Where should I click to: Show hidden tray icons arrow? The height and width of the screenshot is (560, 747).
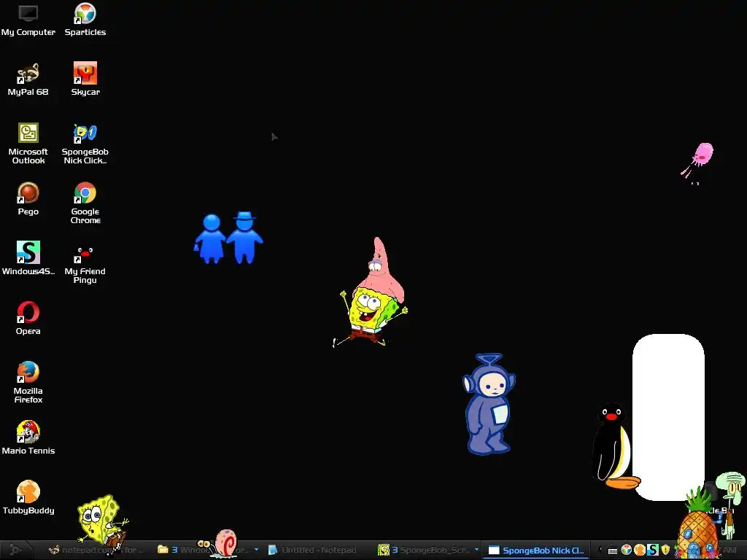coord(600,550)
